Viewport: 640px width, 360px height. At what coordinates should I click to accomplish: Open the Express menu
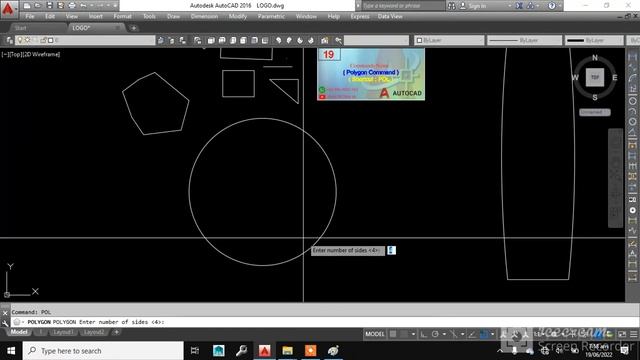[360, 16]
